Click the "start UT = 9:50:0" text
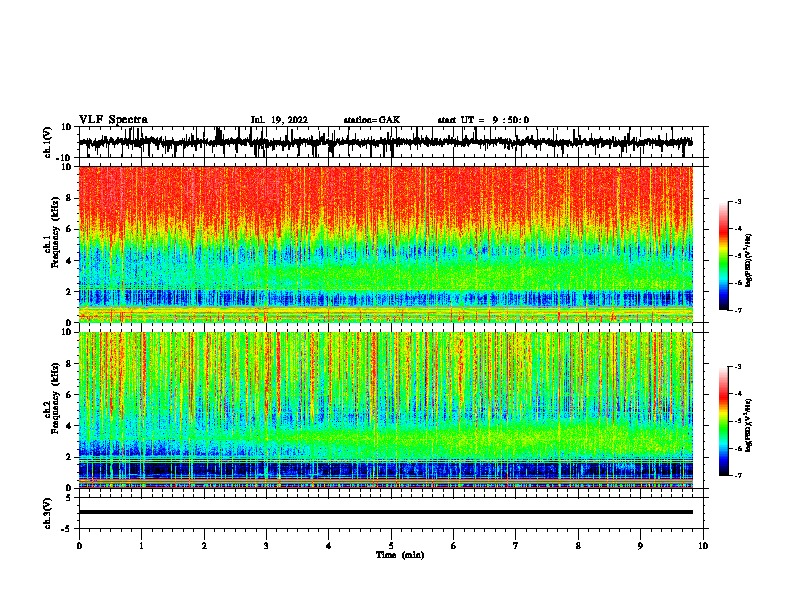 tap(483, 120)
